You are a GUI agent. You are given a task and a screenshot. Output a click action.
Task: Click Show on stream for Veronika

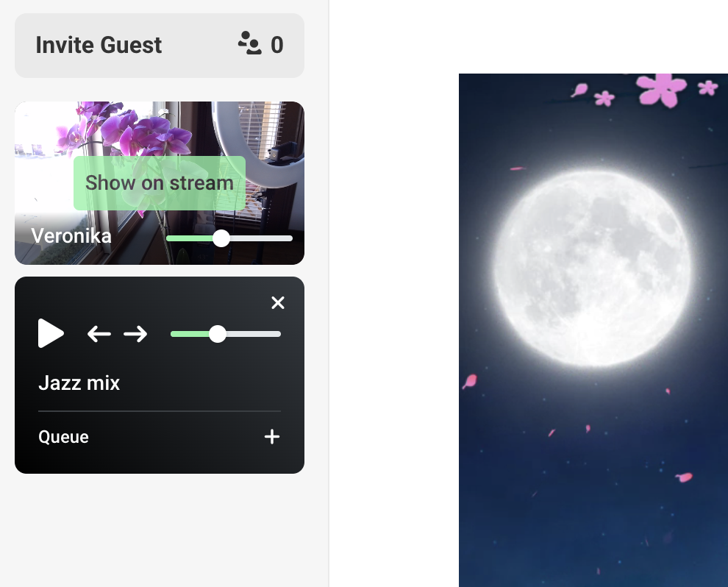[x=160, y=183]
